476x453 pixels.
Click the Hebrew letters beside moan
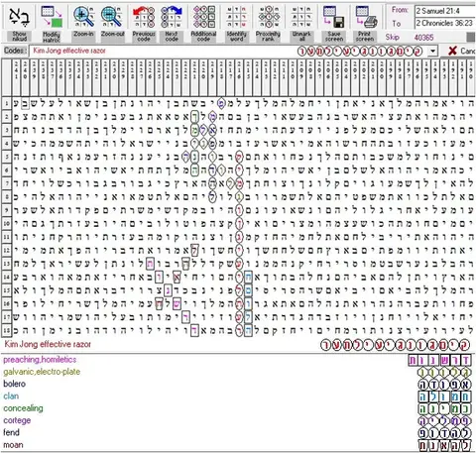click(x=445, y=445)
